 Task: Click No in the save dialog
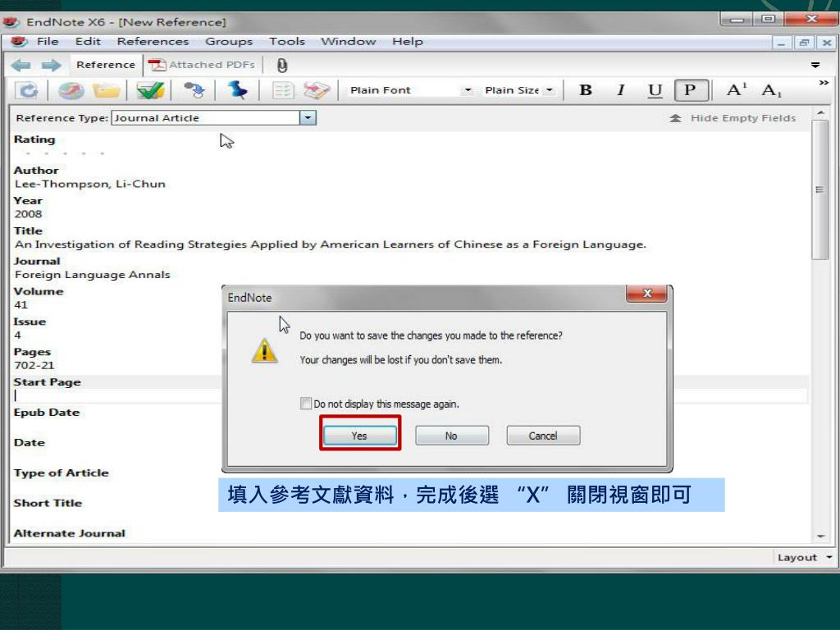[x=452, y=436]
